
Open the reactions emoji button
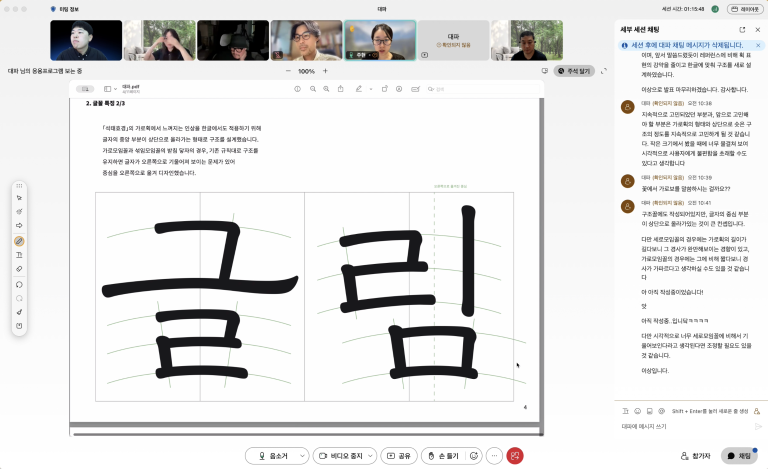[x=474, y=456]
